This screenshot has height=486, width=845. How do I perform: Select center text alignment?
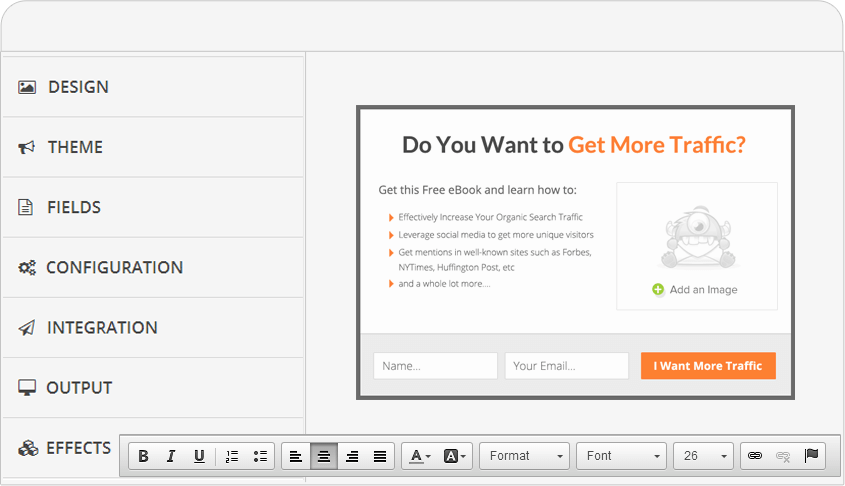[324, 456]
